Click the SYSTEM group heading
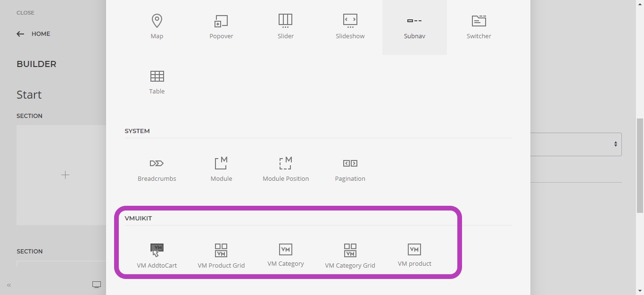 pos(137,131)
